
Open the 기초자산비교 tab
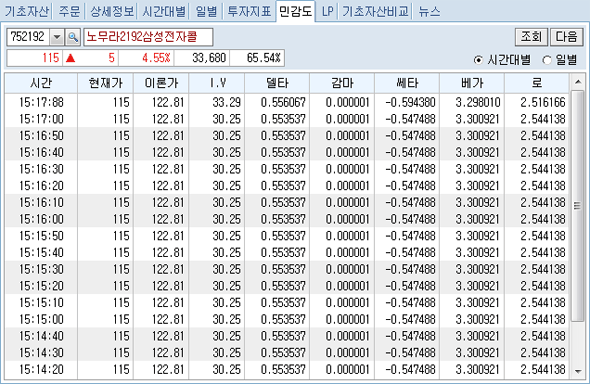click(376, 11)
